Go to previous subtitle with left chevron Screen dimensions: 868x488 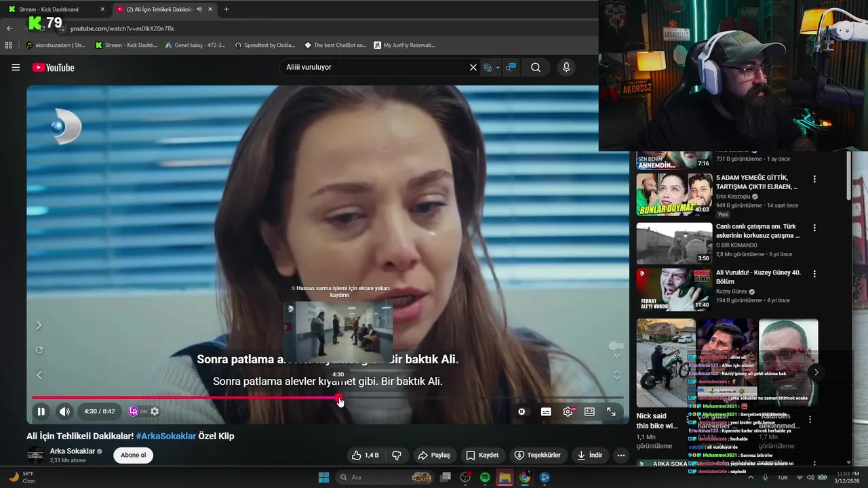(39, 375)
